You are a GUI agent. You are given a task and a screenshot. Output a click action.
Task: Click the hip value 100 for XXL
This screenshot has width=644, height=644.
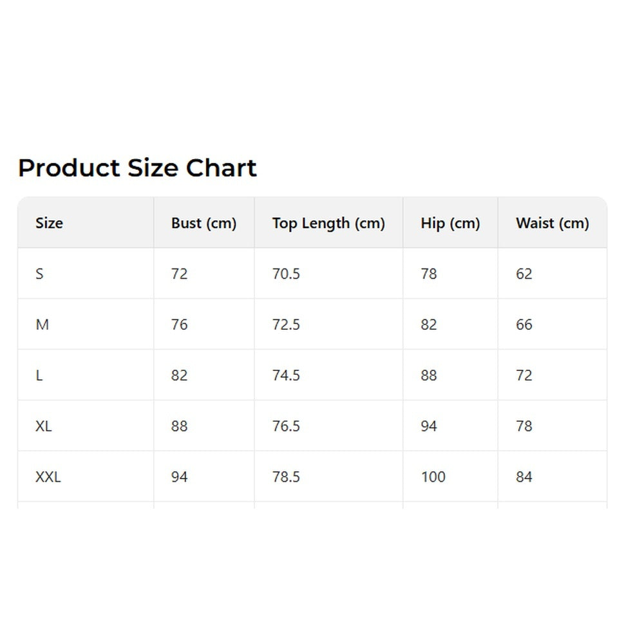(433, 477)
